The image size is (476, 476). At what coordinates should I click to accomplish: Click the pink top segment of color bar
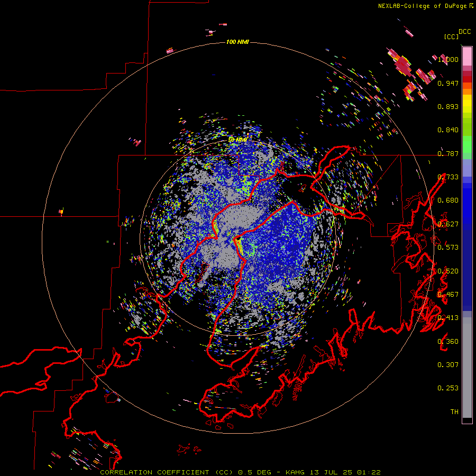[467, 56]
